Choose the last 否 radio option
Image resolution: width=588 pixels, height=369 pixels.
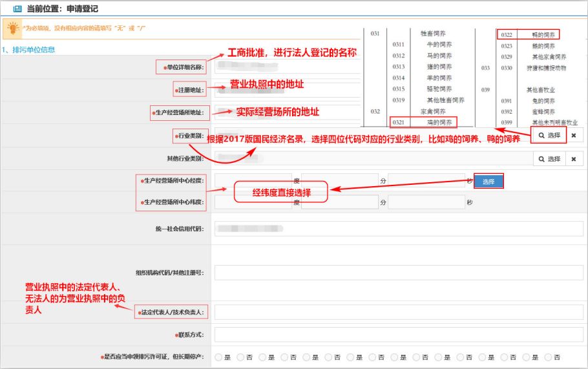pos(548,357)
